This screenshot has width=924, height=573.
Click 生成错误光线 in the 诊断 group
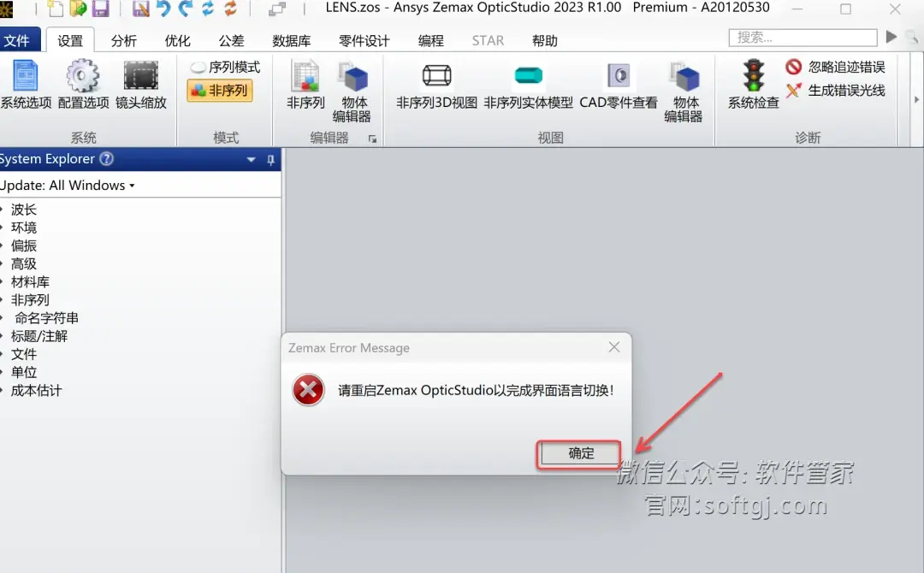click(x=835, y=91)
